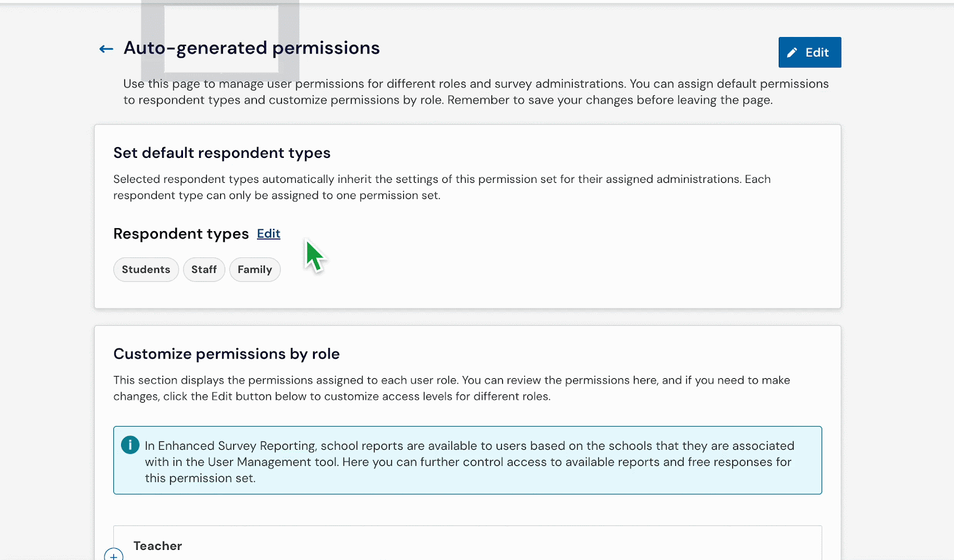Click the 'Set default respondent types' heading
The height and width of the screenshot is (560, 954).
coord(222,153)
